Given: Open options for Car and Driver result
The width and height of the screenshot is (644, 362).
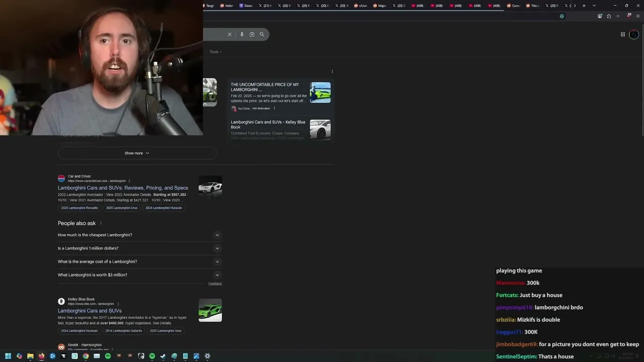Looking at the screenshot, I should tap(129, 181).
